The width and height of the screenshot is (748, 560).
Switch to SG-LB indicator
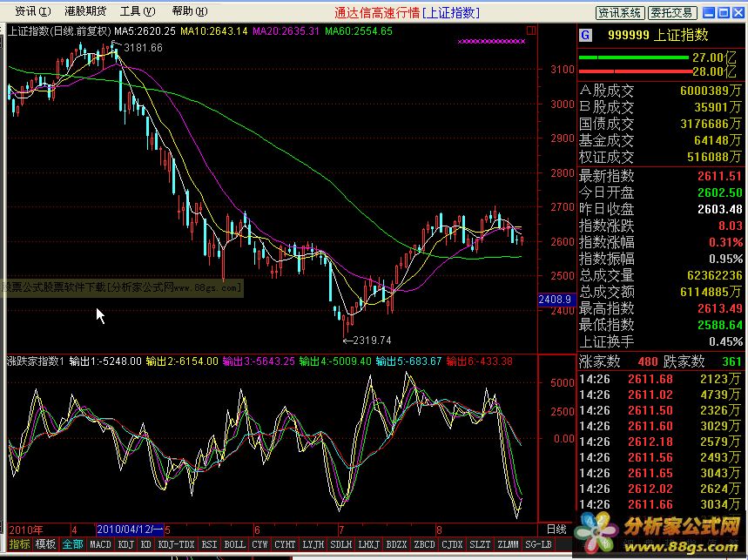click(538, 543)
